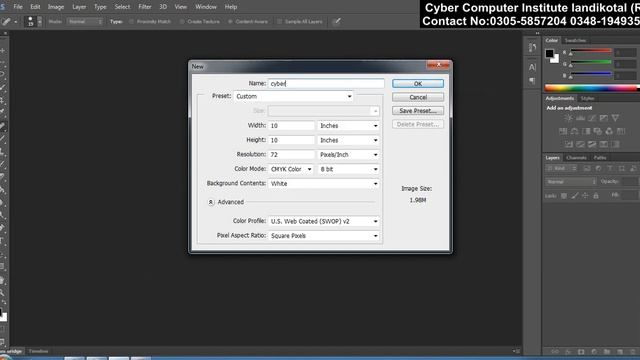Toggle the lock position icon
The height and width of the screenshot is (360, 640).
585,196
